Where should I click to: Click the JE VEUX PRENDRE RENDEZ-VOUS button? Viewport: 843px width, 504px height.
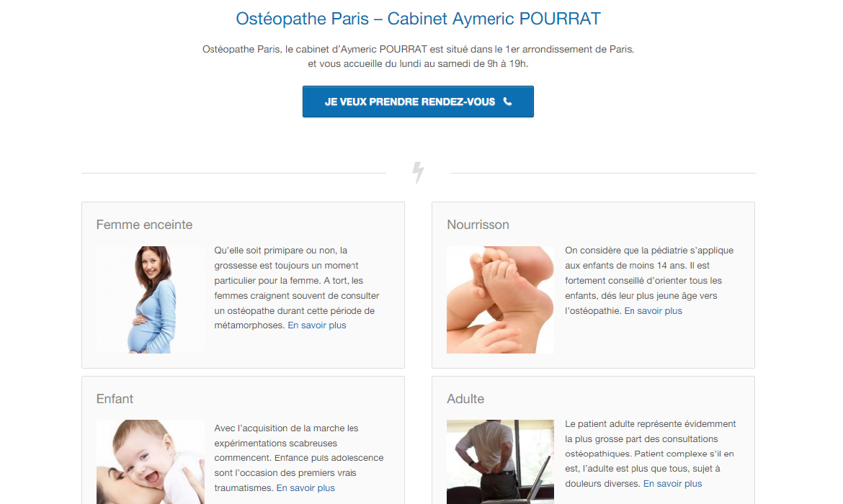(x=419, y=102)
